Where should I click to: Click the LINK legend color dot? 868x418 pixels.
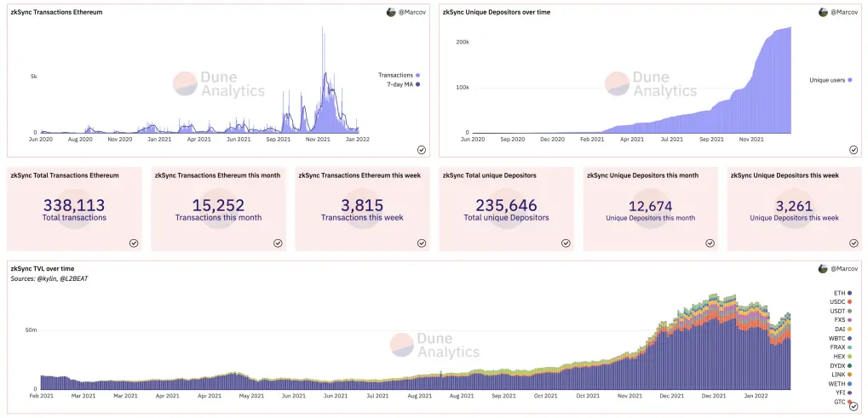coord(850,375)
